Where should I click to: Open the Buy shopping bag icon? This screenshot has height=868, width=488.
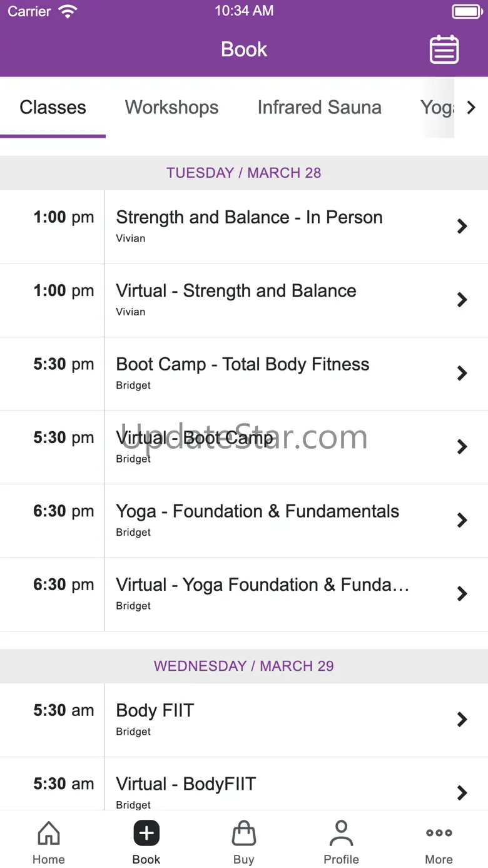[x=243, y=834]
